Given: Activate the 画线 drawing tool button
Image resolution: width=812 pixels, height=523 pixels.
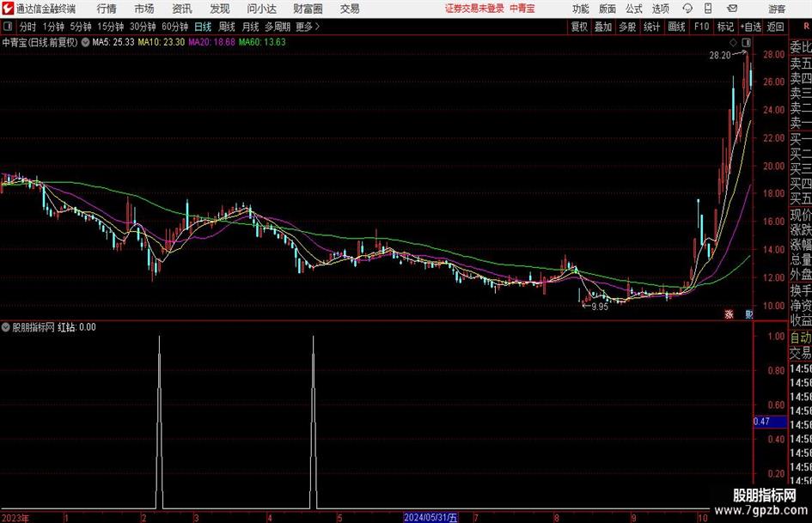Looking at the screenshot, I should pyautogui.click(x=676, y=27).
